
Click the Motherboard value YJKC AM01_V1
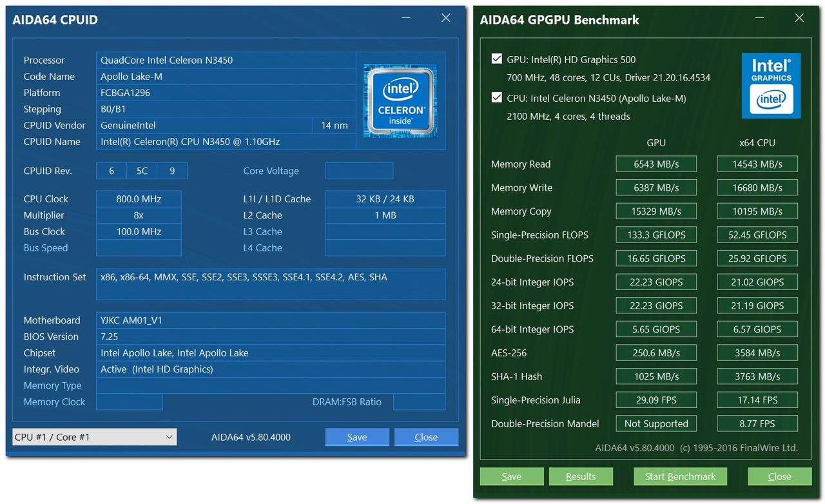tap(271, 320)
